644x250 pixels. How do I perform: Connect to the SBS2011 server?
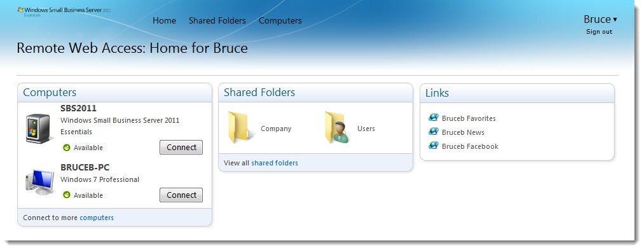[x=181, y=147]
